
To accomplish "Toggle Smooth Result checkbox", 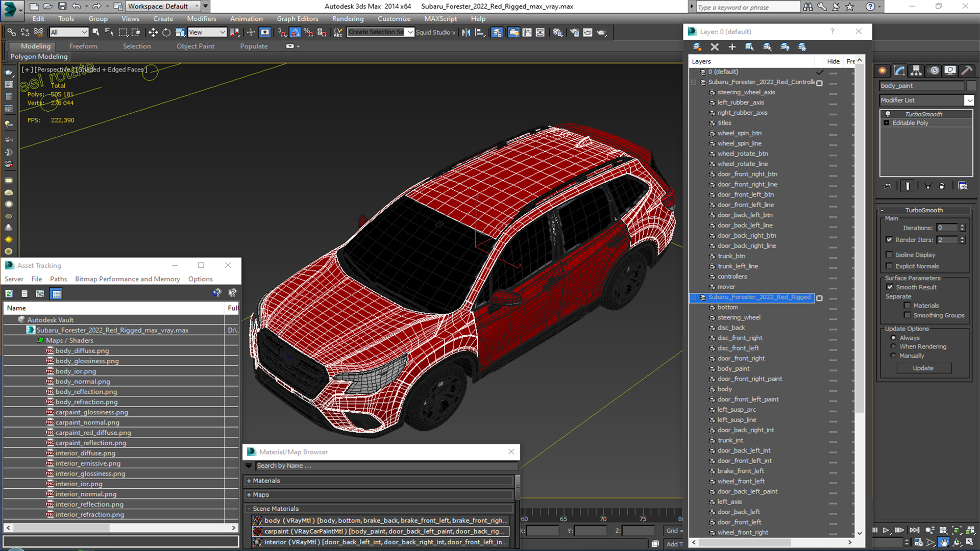I will point(890,287).
